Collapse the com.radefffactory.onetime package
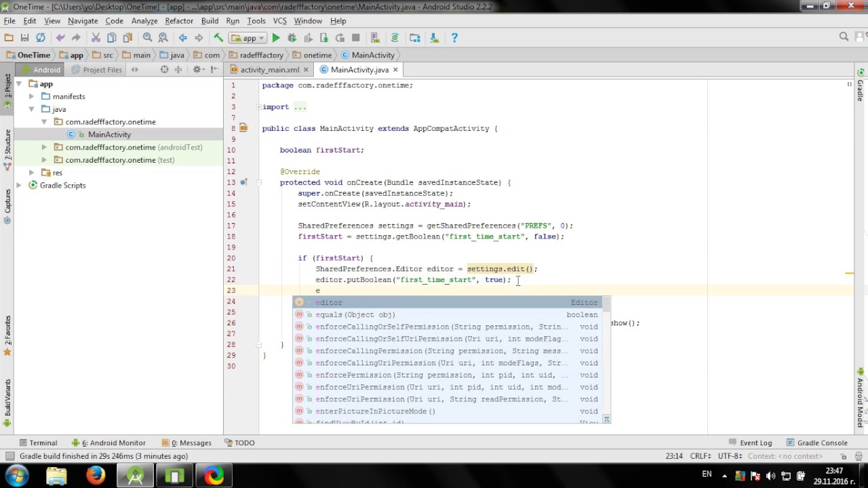 [x=44, y=122]
